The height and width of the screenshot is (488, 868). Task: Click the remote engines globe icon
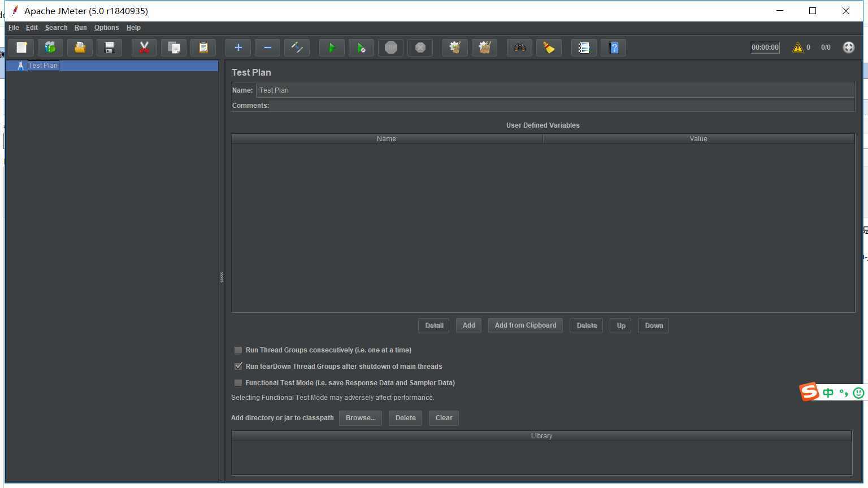click(x=848, y=47)
